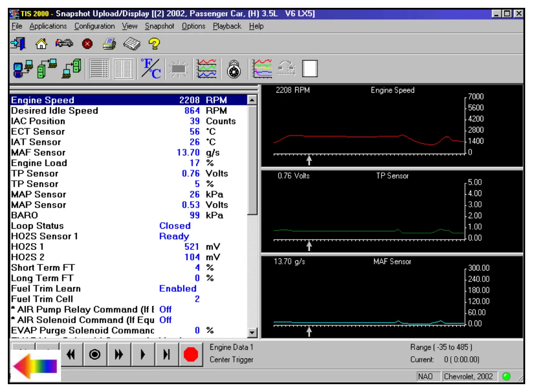Click the single-arrow play forward button
The height and width of the screenshot is (392, 533).
tap(143, 355)
